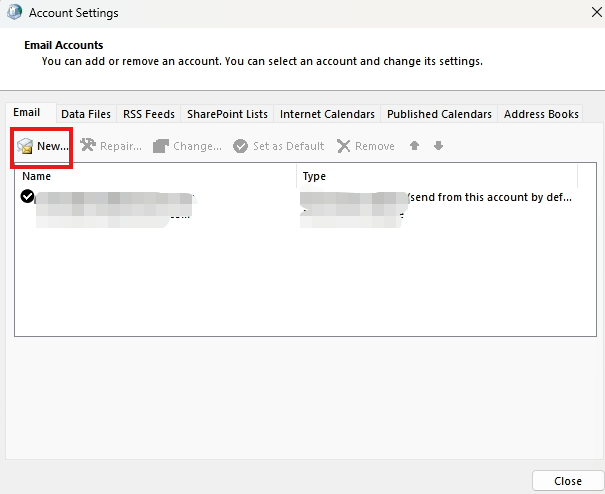Close the Account Settings dialog with X
Image resolution: width=605 pixels, height=494 pixels.
pos(597,12)
